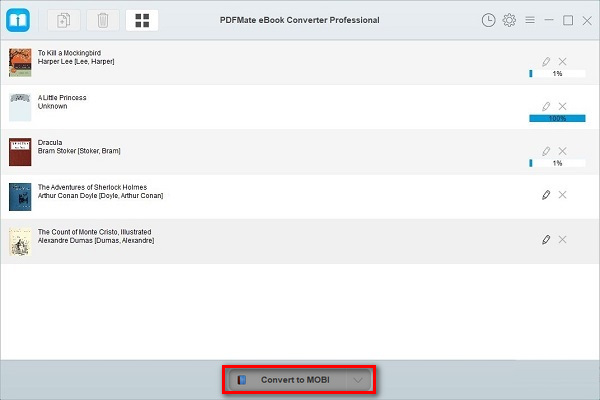Remove The Count of Monte Cristo entry
This screenshot has width=600, height=400.
click(x=562, y=240)
